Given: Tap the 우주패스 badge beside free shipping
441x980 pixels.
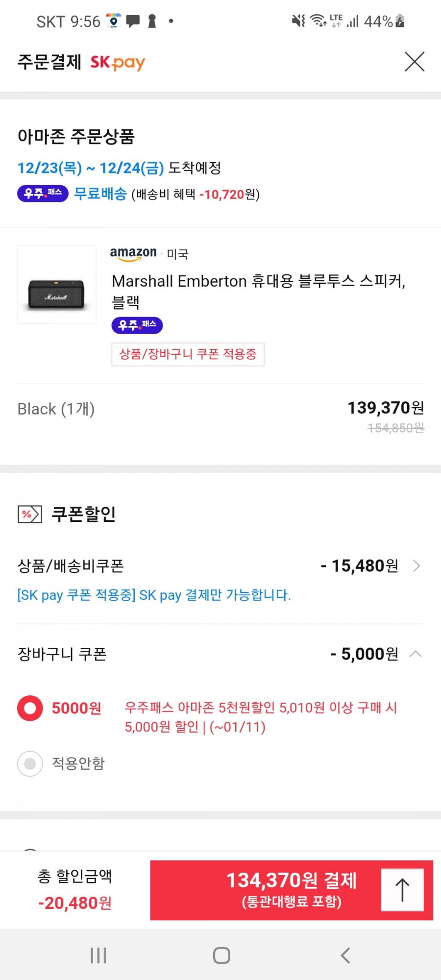Looking at the screenshot, I should click(43, 194).
